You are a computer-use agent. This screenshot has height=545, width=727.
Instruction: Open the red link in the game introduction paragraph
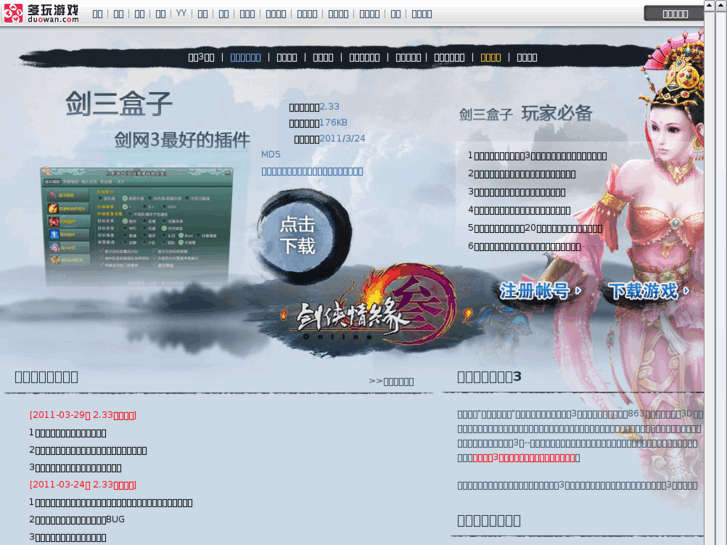(524, 458)
